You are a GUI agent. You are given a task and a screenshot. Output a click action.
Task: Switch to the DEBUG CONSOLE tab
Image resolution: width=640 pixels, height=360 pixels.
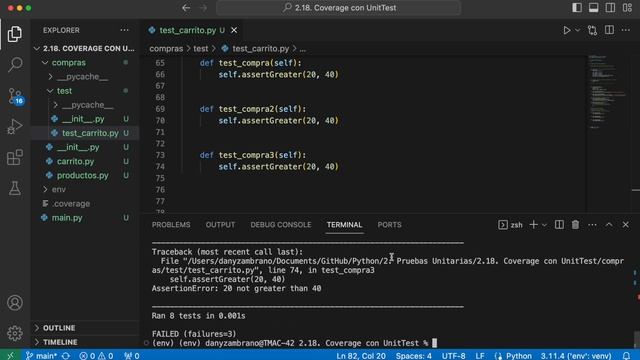tap(281, 225)
